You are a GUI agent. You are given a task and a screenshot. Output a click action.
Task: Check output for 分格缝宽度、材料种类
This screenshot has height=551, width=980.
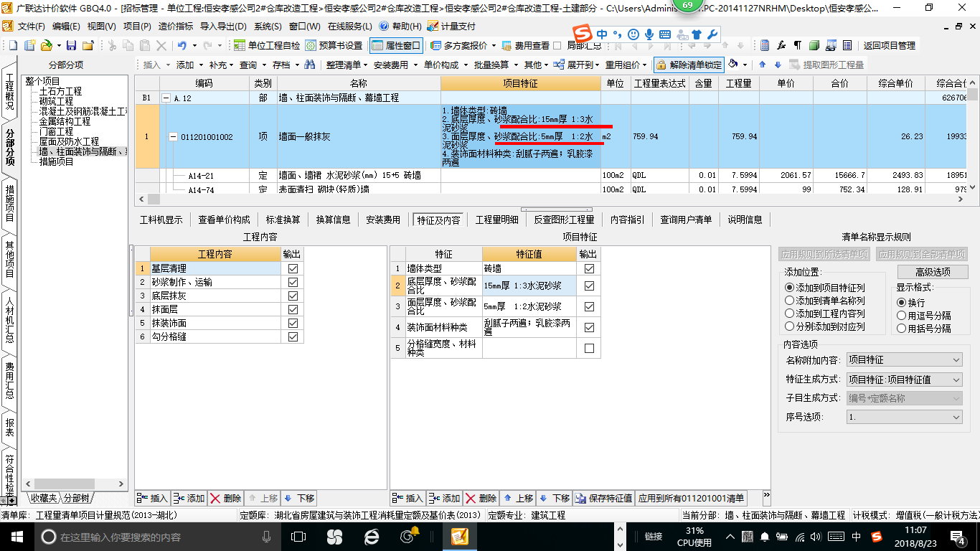pyautogui.click(x=589, y=349)
